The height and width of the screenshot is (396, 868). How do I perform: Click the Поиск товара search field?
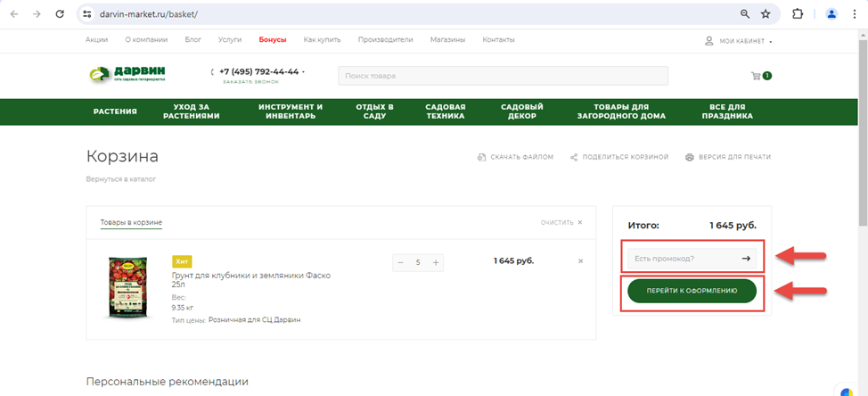(x=504, y=76)
